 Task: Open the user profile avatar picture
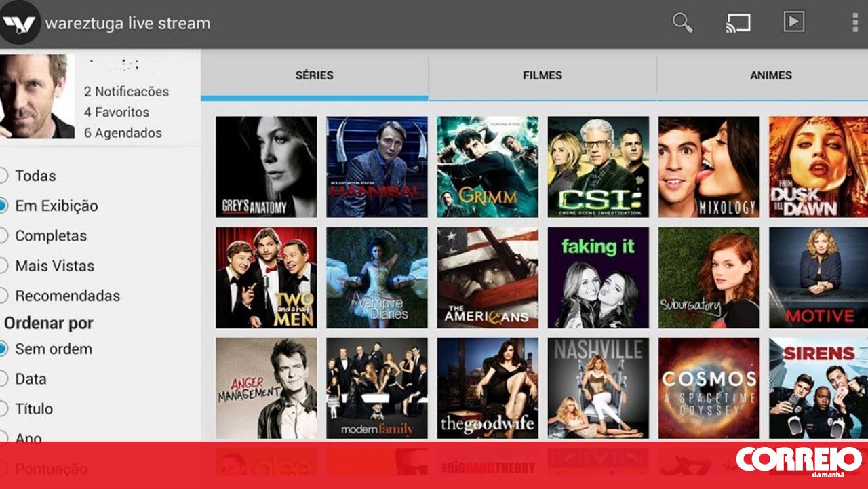(37, 96)
